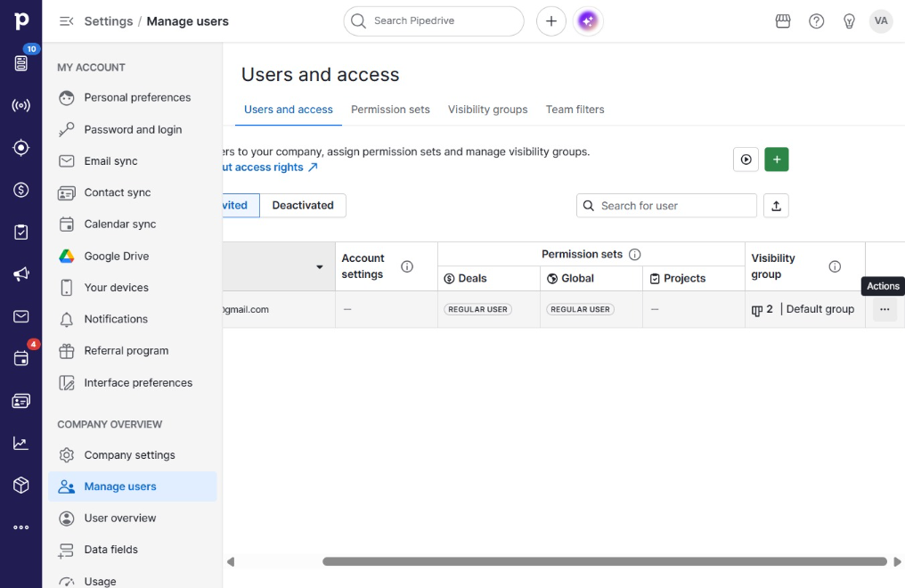The height and width of the screenshot is (588, 905).
Task: Open Personal preferences
Action: tap(133, 97)
